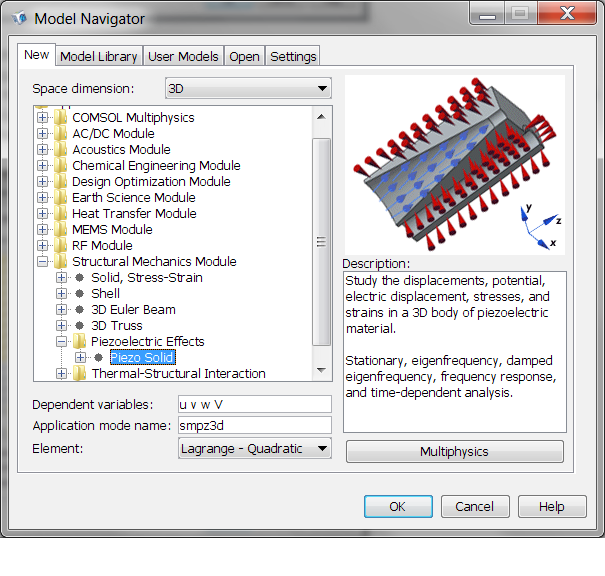Screen dimensions: 605x576
Task: Click the Structural Mechanics Module folder icon
Action: tap(60, 262)
